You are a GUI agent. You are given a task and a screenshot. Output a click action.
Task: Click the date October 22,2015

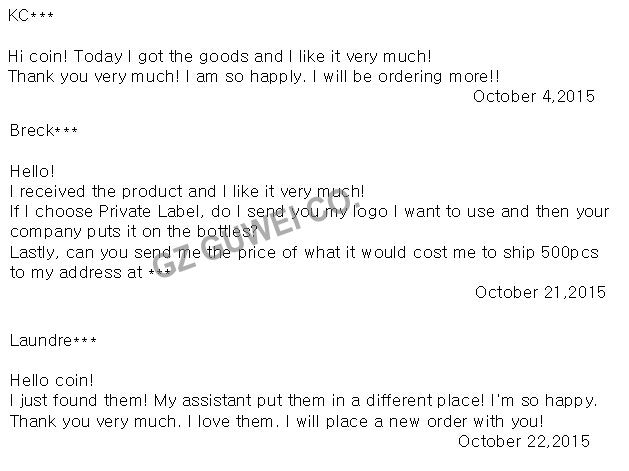point(524,441)
